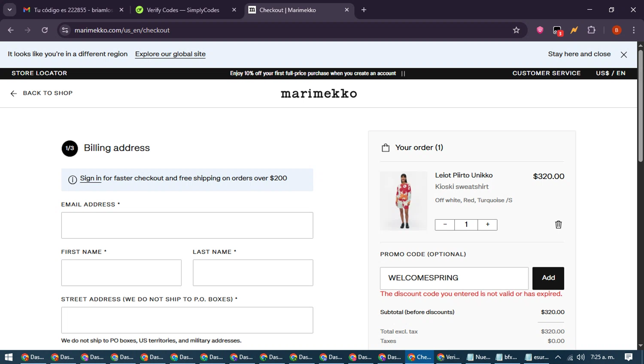644x364 pixels.
Task: Click the Add promo code button
Action: 548,278
